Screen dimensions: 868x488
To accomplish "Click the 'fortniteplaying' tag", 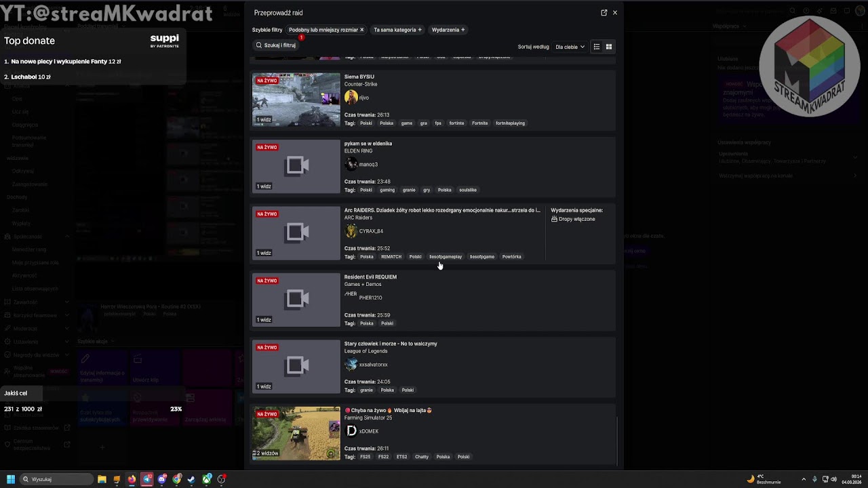I will (510, 123).
